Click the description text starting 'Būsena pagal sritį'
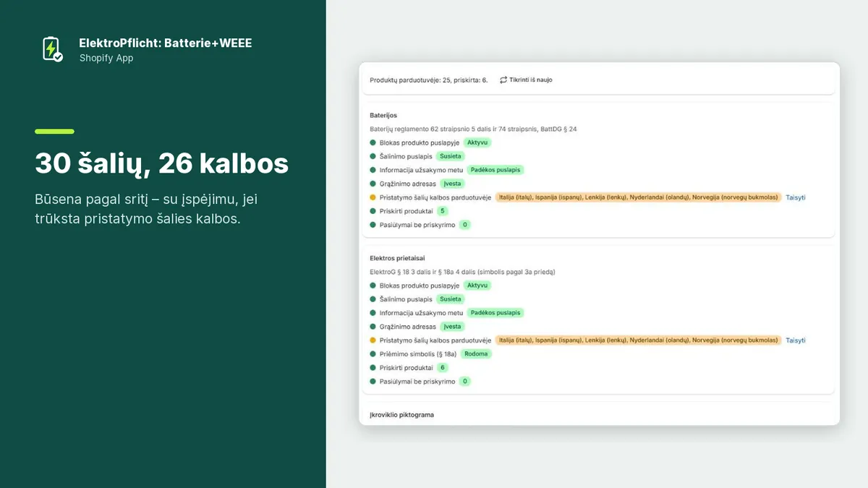868x488 pixels. (146, 208)
